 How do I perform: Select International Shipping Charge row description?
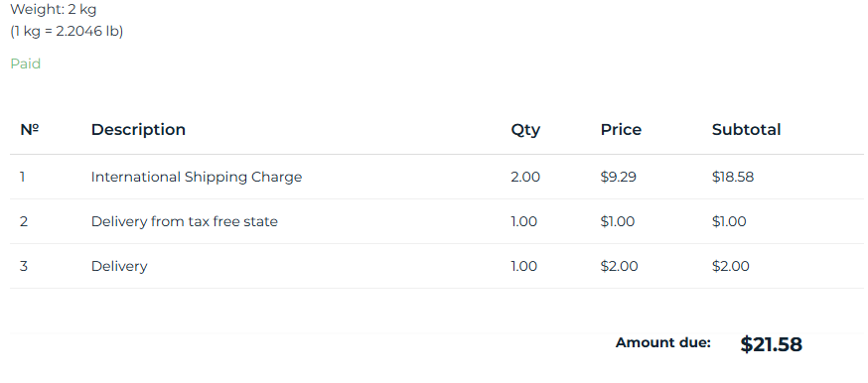click(197, 178)
